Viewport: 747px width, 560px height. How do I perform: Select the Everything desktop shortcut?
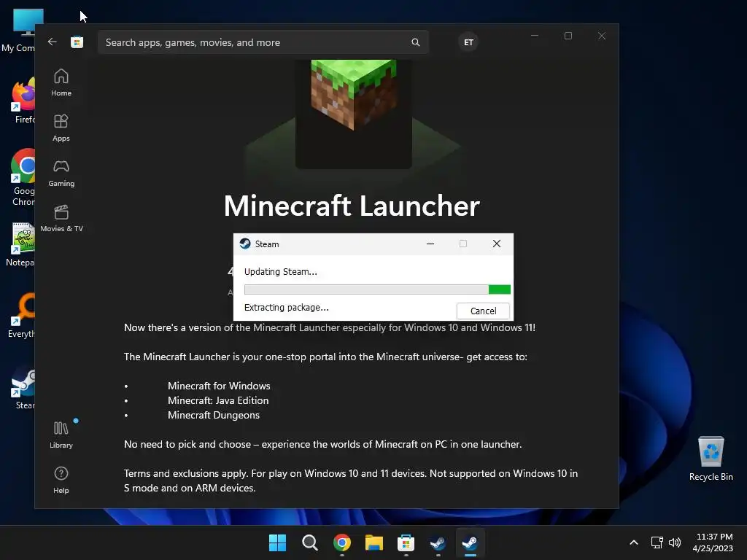22,315
